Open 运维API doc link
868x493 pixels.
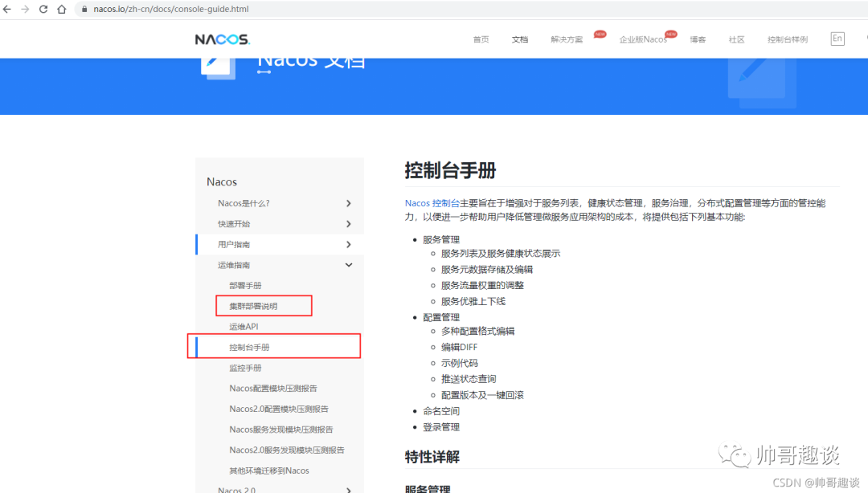244,327
